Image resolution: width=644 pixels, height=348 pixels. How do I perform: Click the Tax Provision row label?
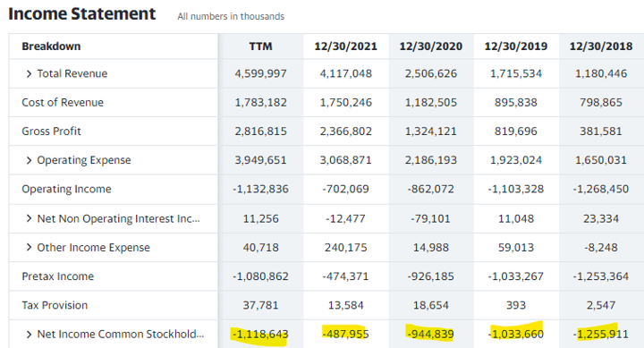point(55,305)
